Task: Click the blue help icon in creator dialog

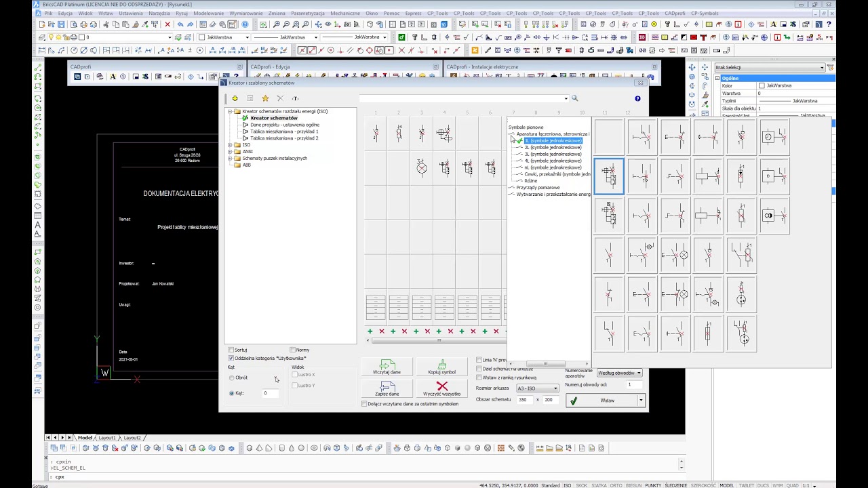Action: pyautogui.click(x=637, y=98)
